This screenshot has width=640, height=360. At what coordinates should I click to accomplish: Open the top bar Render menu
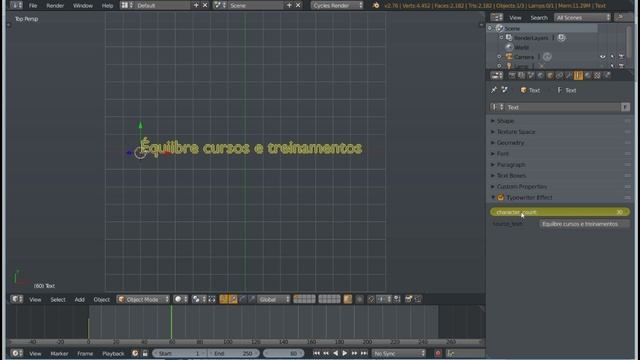tap(55, 5)
